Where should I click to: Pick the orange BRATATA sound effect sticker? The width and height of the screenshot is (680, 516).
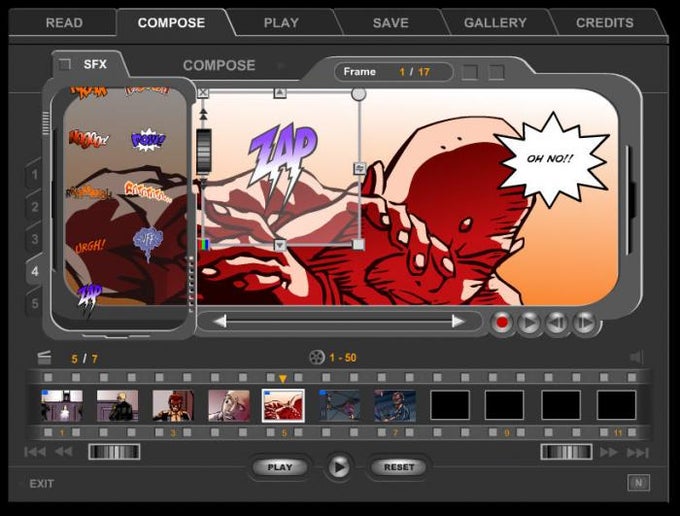pyautogui.click(x=147, y=191)
